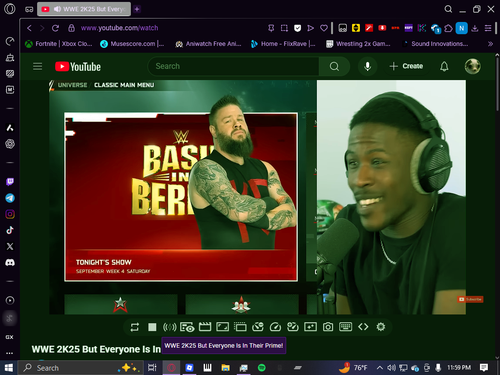Image resolution: width=500 pixels, height=375 pixels.
Task: Open the sidebar player icon
Action: 10,300
